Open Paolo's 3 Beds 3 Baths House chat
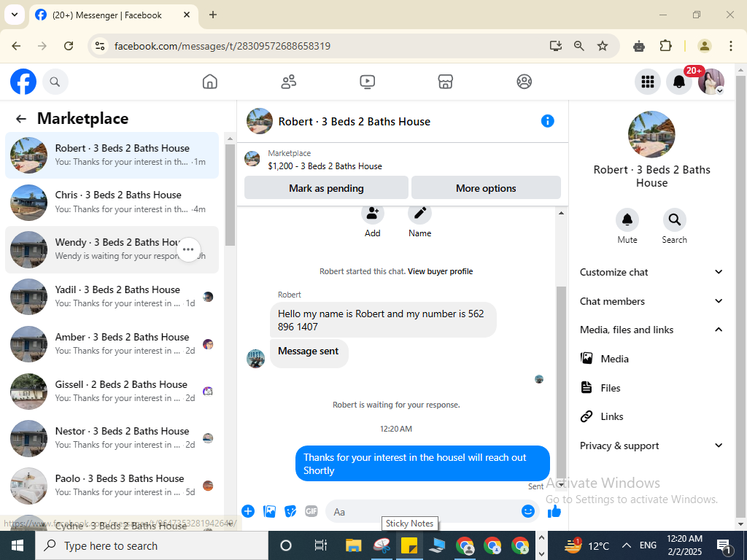 [112, 485]
